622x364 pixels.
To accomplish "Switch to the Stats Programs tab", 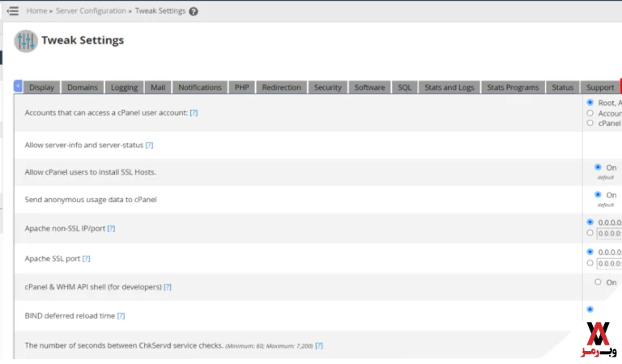I will (513, 87).
